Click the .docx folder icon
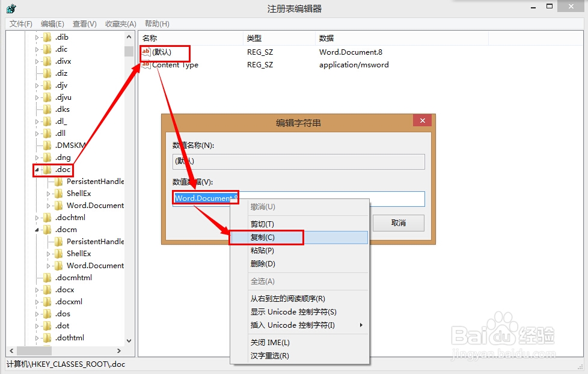This screenshot has height=374, width=588. (x=47, y=290)
